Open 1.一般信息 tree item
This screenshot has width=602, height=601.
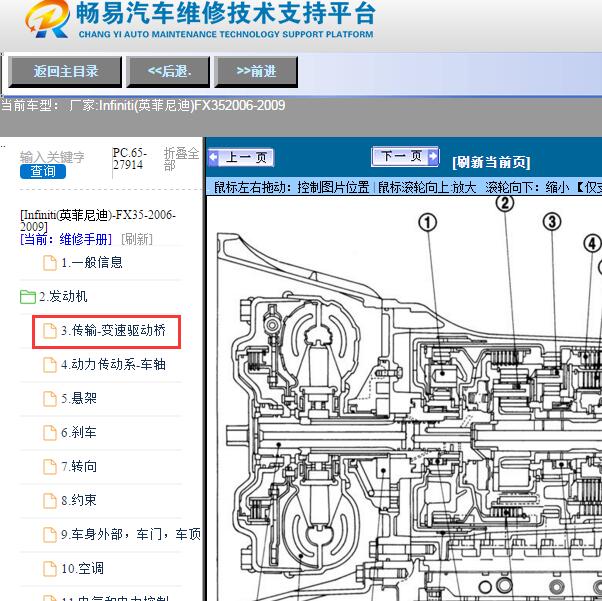(x=91, y=263)
